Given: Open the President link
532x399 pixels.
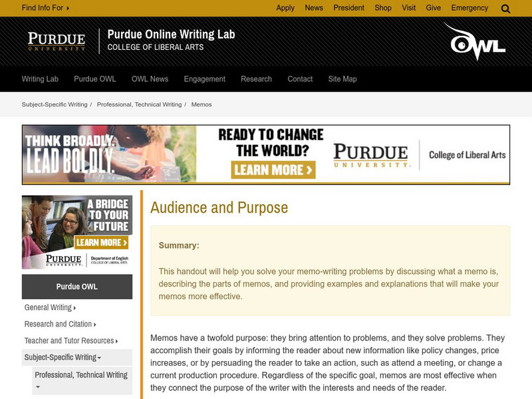Looking at the screenshot, I should point(348,8).
